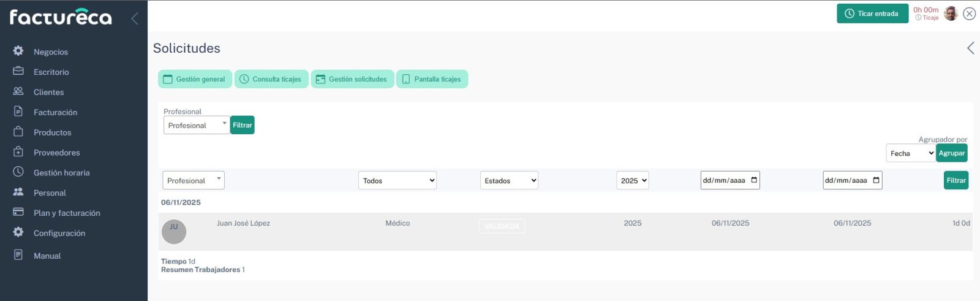Open Configuración settings
This screenshot has width=980, height=301.
point(59,233)
